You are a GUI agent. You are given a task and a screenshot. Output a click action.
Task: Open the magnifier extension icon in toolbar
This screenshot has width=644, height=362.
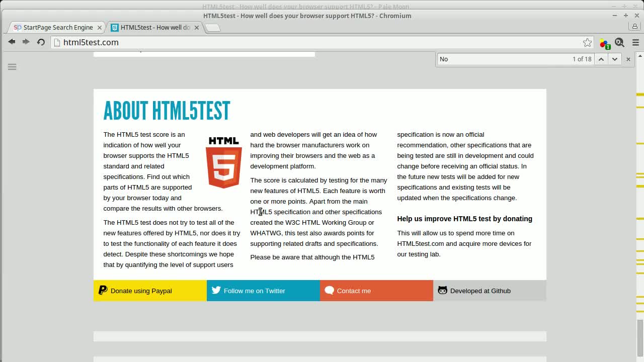(619, 43)
